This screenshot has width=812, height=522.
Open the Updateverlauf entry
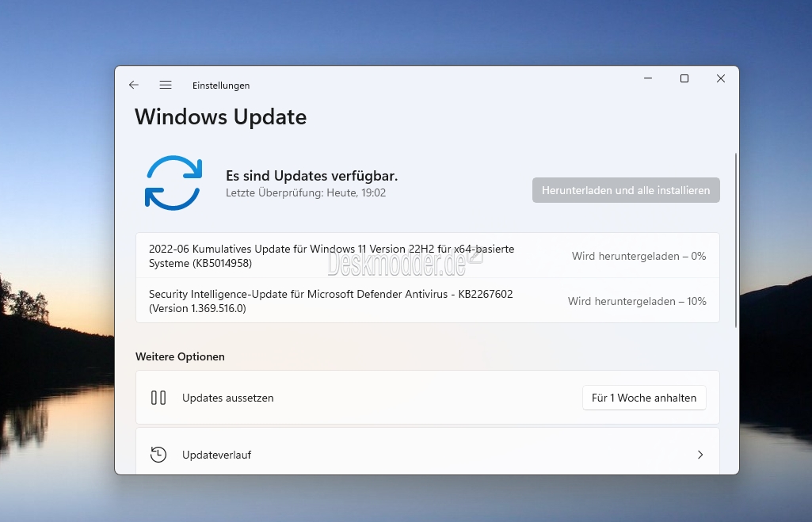(x=427, y=451)
